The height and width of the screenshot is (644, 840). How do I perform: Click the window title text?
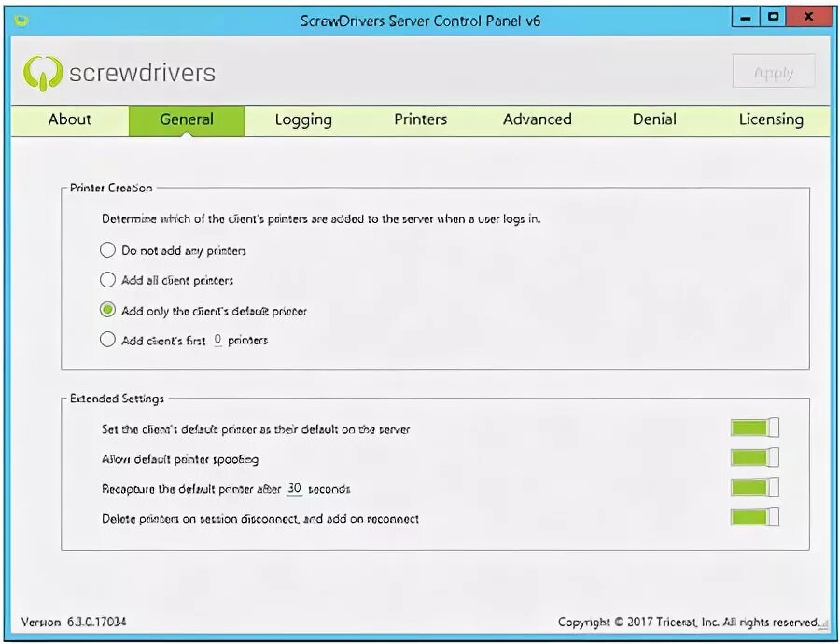(421, 21)
